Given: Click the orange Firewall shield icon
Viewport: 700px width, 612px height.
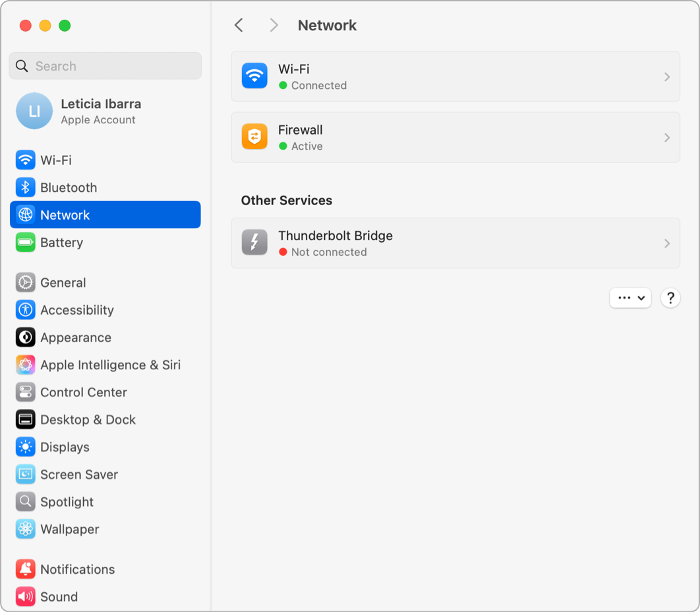Looking at the screenshot, I should 254,137.
